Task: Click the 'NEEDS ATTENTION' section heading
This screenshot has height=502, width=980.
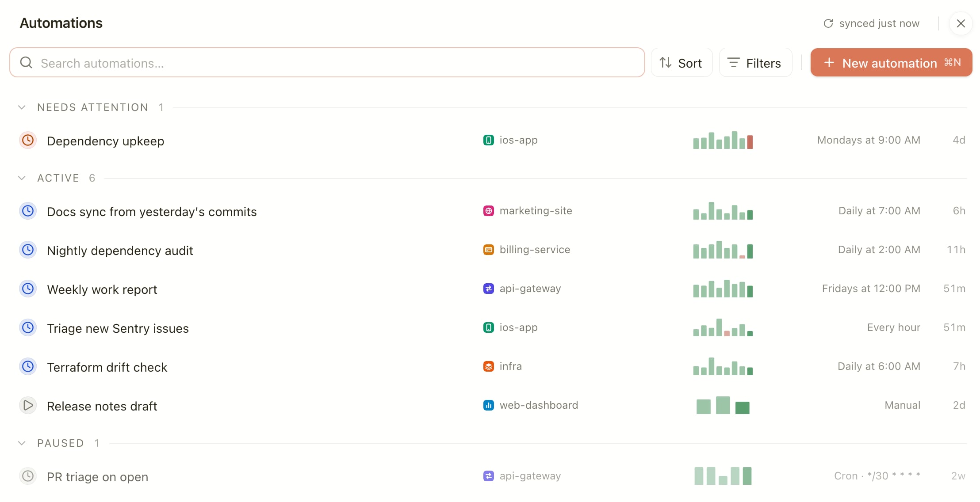Action: click(92, 107)
